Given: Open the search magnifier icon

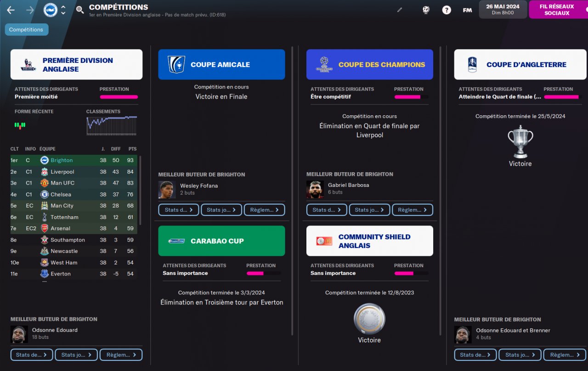Looking at the screenshot, I should 80,10.
